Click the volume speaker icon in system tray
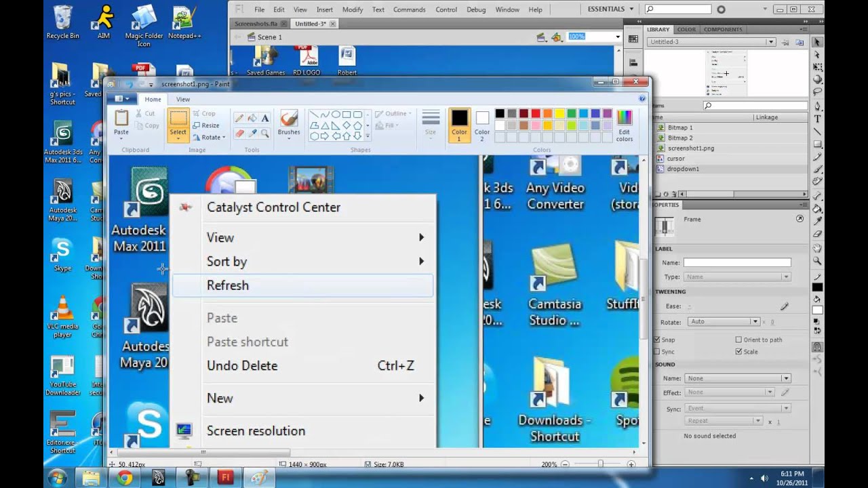The width and height of the screenshot is (868, 488). 764,478
